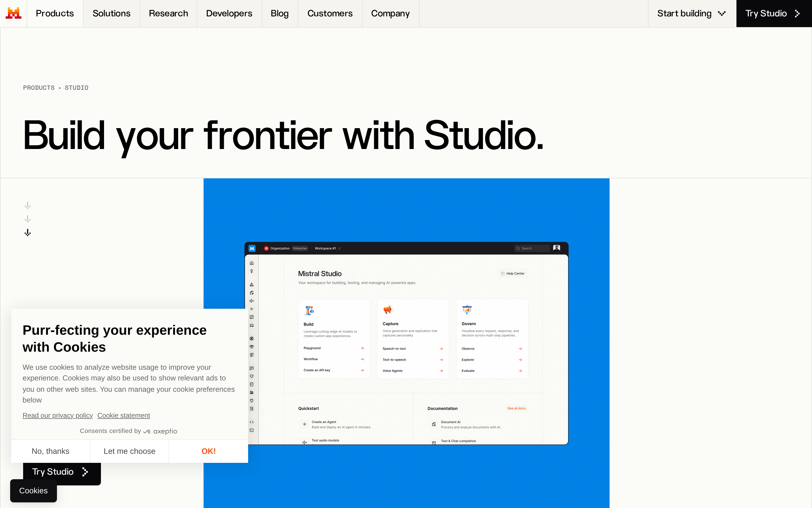Go to the Blog page
The image size is (812, 508).
(x=279, y=14)
